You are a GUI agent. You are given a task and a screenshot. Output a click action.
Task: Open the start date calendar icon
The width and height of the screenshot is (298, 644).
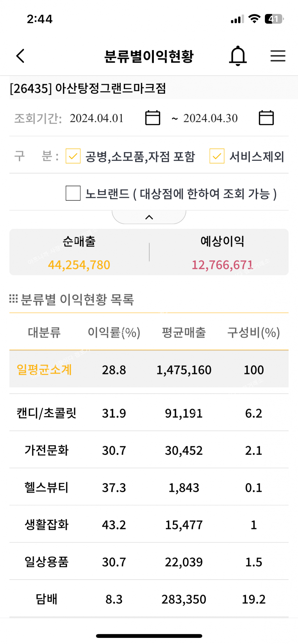153,118
